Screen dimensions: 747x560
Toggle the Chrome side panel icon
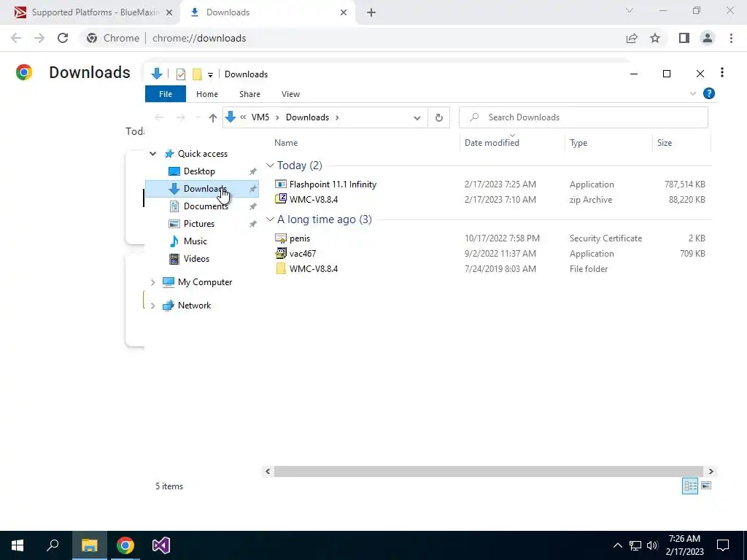pyautogui.click(x=684, y=38)
